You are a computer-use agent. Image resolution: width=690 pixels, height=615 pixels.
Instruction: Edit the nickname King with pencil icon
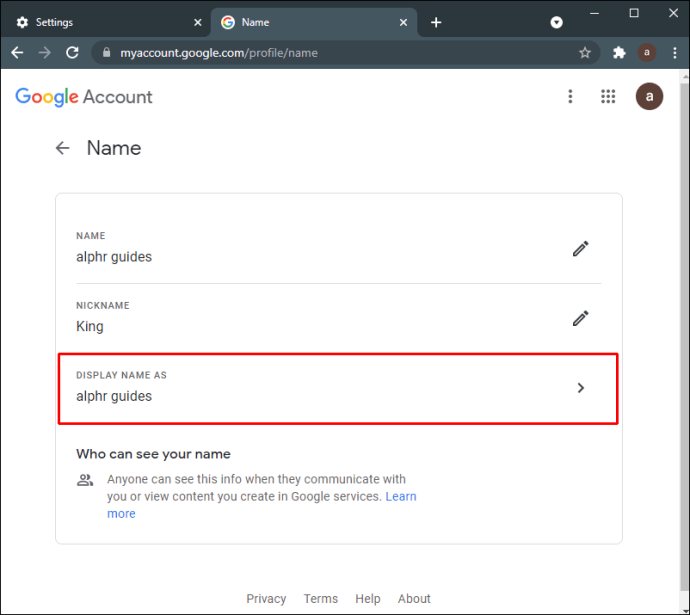coord(580,318)
